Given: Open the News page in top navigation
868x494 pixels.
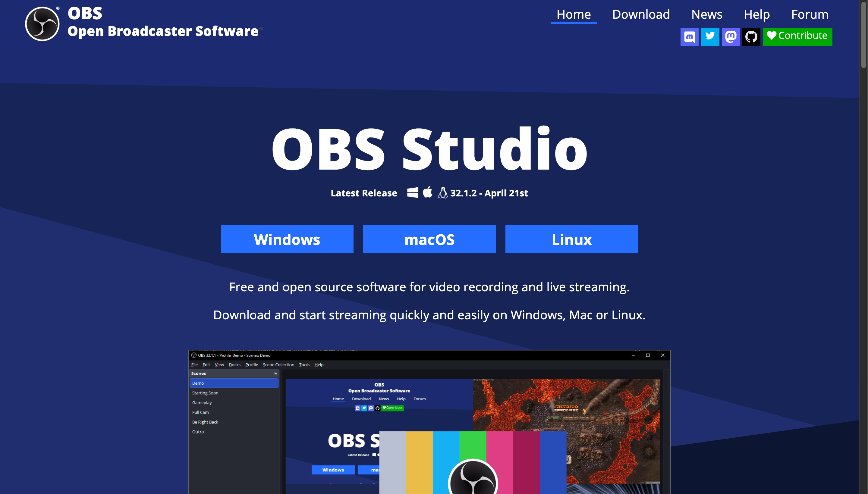Looking at the screenshot, I should [x=707, y=14].
